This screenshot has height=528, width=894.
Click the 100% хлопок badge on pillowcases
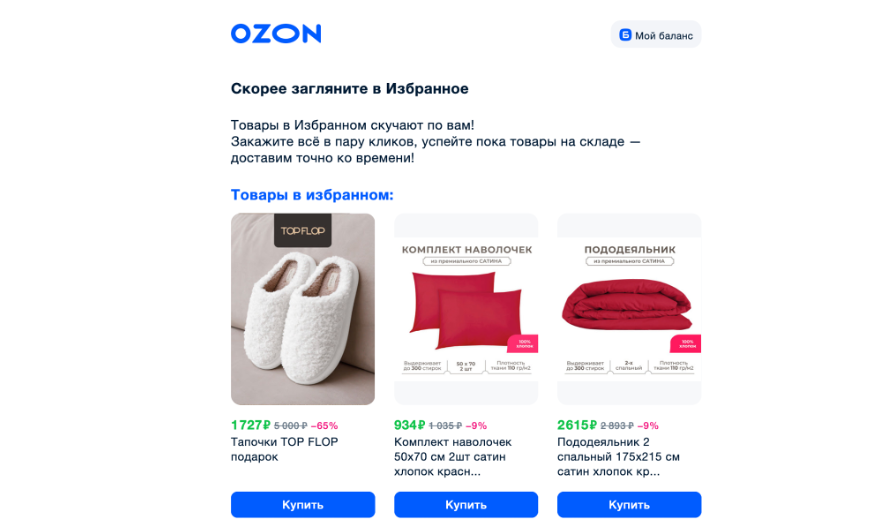(523, 344)
